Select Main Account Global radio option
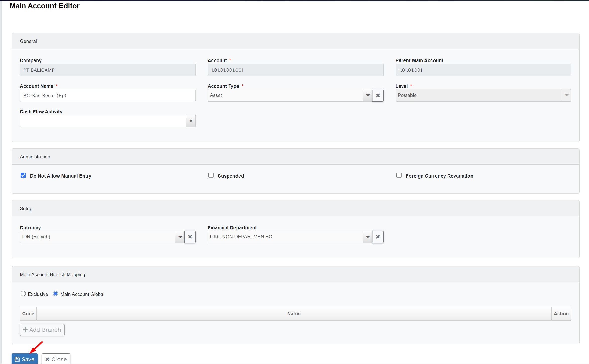This screenshot has width=589, height=364. pos(55,294)
